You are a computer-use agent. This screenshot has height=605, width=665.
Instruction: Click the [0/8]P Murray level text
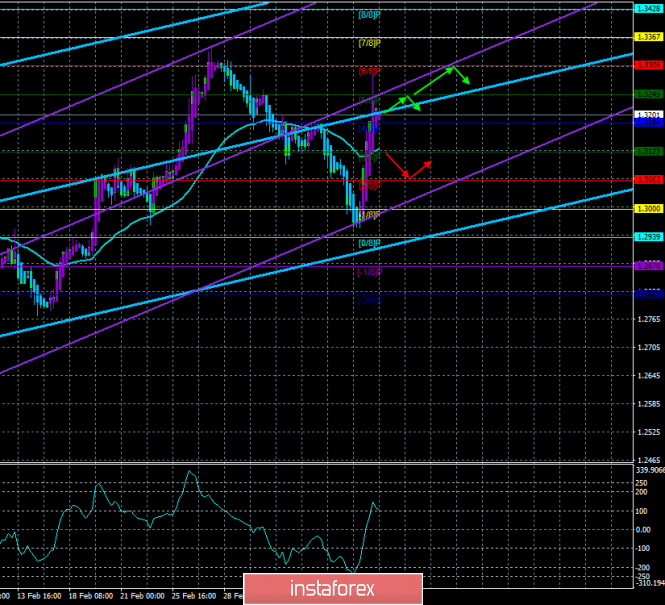coord(369,243)
